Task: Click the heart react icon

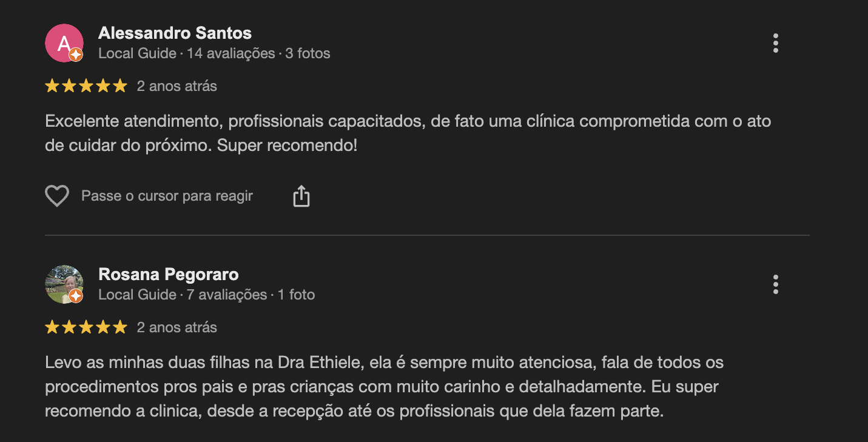Action: (x=57, y=196)
